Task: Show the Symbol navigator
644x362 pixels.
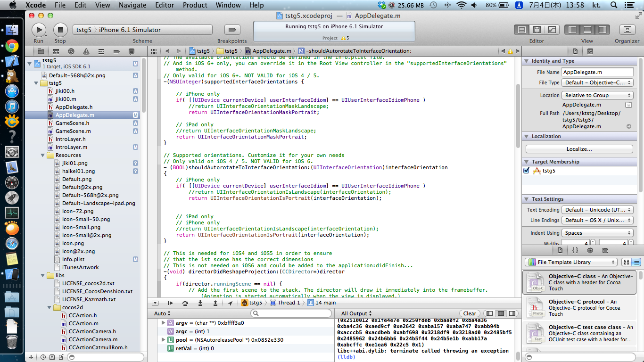Action: [56, 51]
